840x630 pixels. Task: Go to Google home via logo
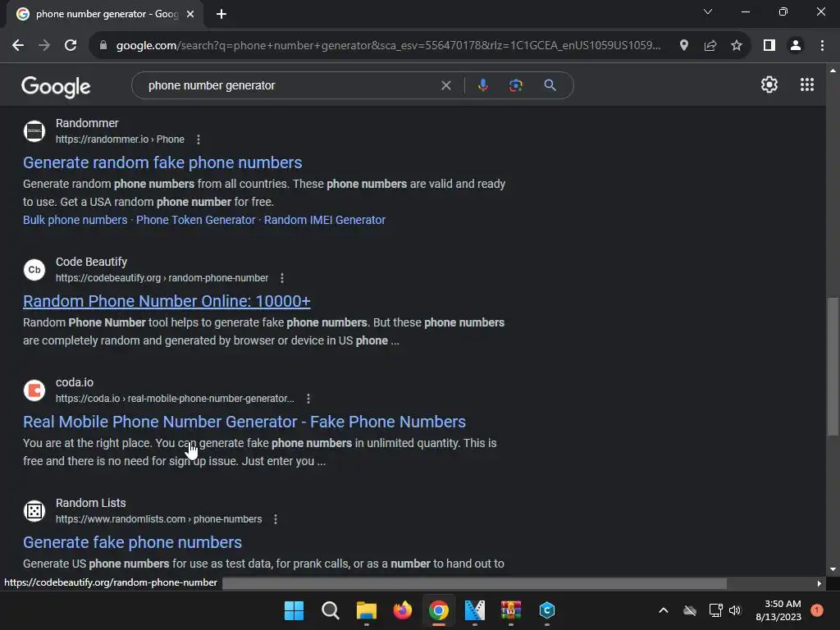[56, 86]
